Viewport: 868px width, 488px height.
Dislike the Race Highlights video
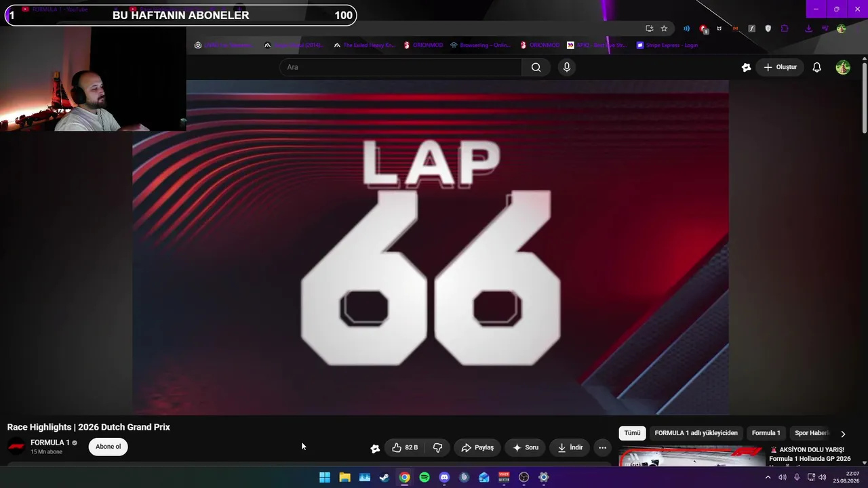point(437,447)
